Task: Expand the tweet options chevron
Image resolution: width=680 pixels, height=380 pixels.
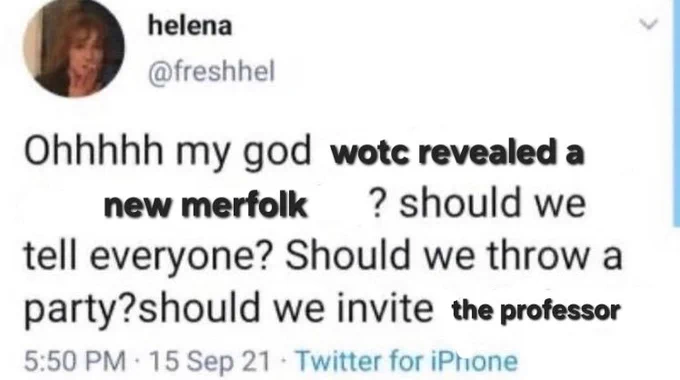Action: [x=649, y=24]
